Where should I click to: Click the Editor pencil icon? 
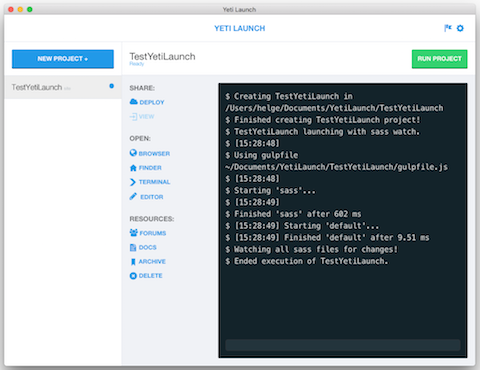pos(133,196)
